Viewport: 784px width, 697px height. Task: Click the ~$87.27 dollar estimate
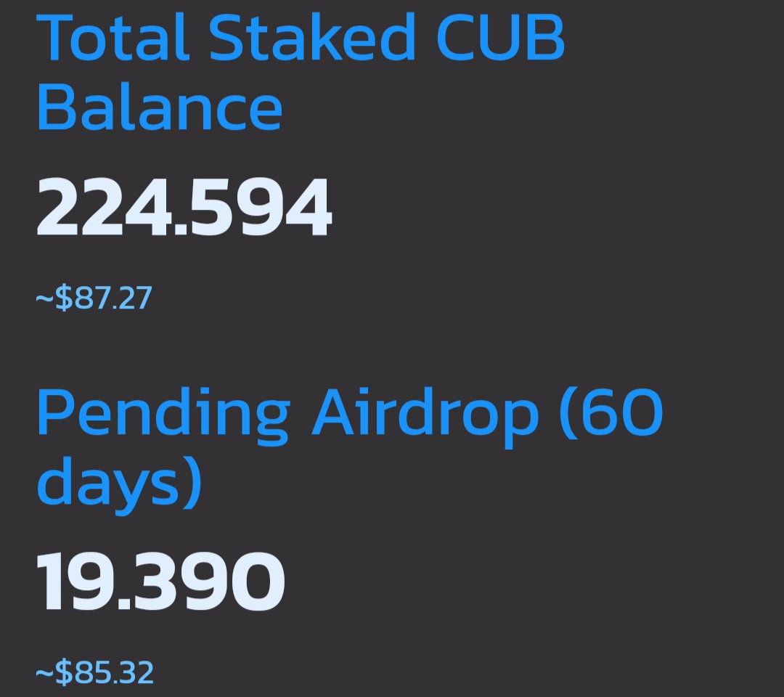[94, 298]
